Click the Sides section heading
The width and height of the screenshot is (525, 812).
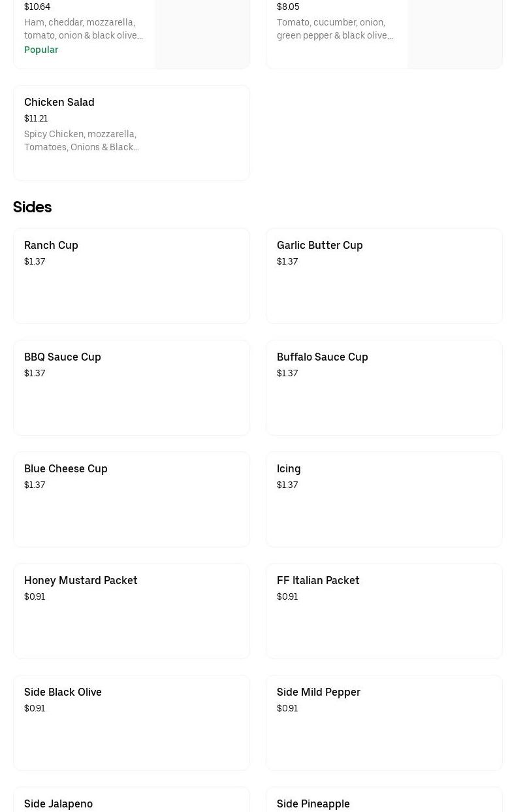[x=32, y=207]
